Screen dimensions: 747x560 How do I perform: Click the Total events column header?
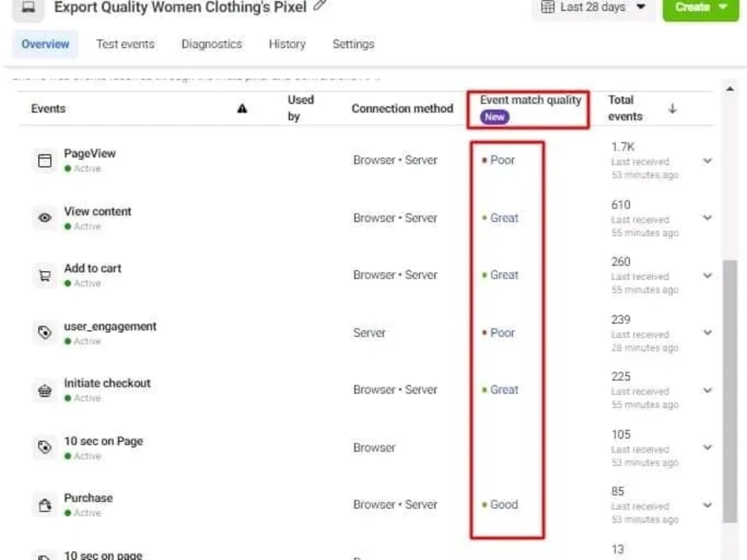coord(625,108)
